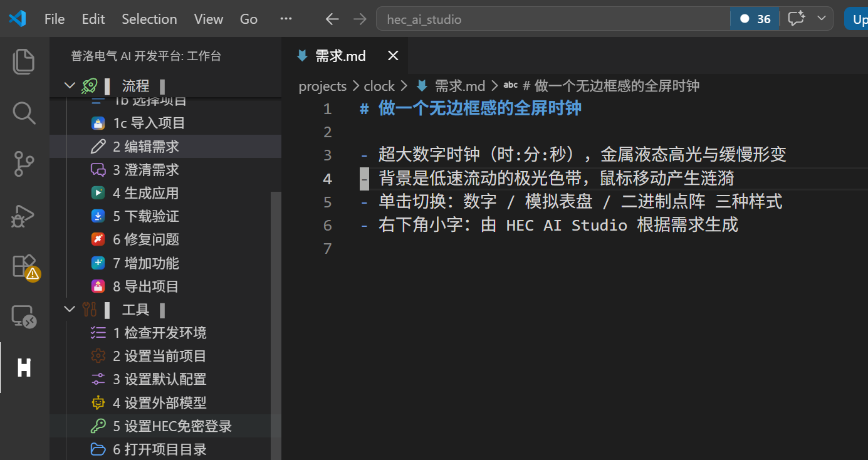Click the download icon for 下载验证
Image resolution: width=868 pixels, height=460 pixels.
98,216
